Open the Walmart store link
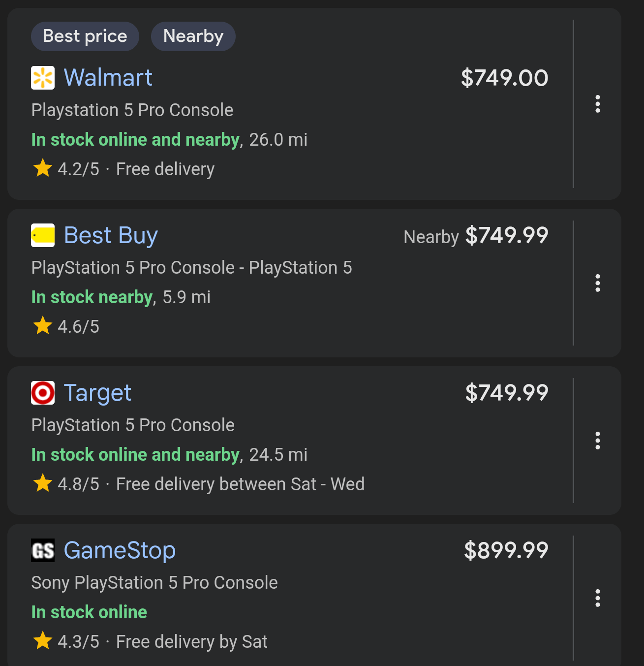This screenshot has height=666, width=644. [x=108, y=78]
